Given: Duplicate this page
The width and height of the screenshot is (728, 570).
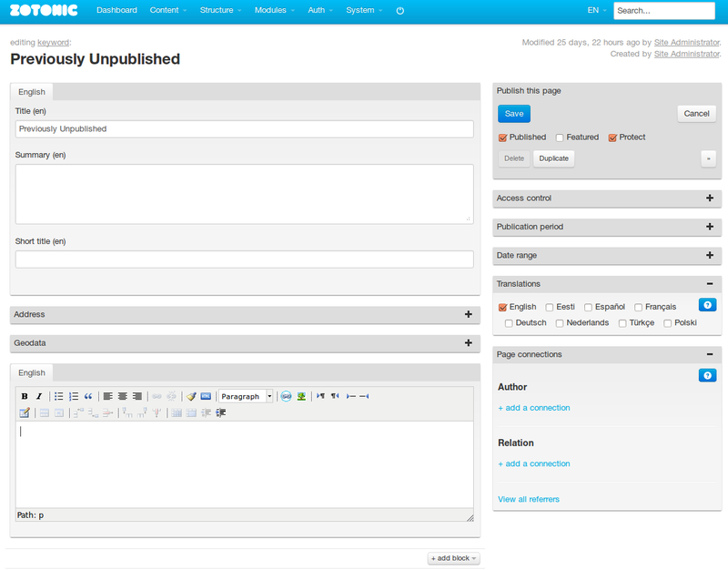Looking at the screenshot, I should (553, 158).
